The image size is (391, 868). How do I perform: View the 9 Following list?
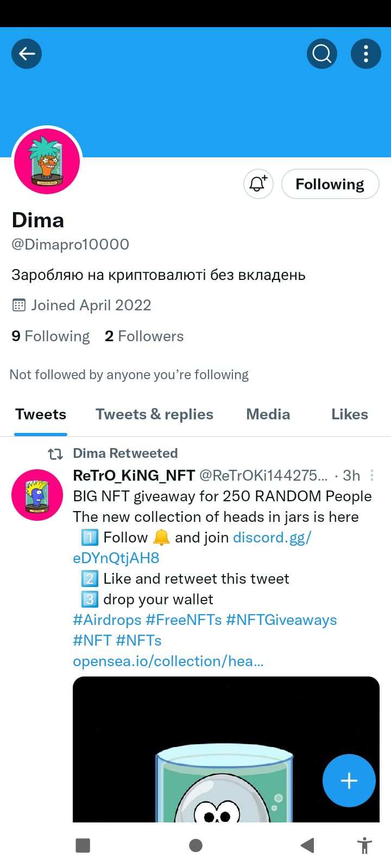(x=51, y=336)
